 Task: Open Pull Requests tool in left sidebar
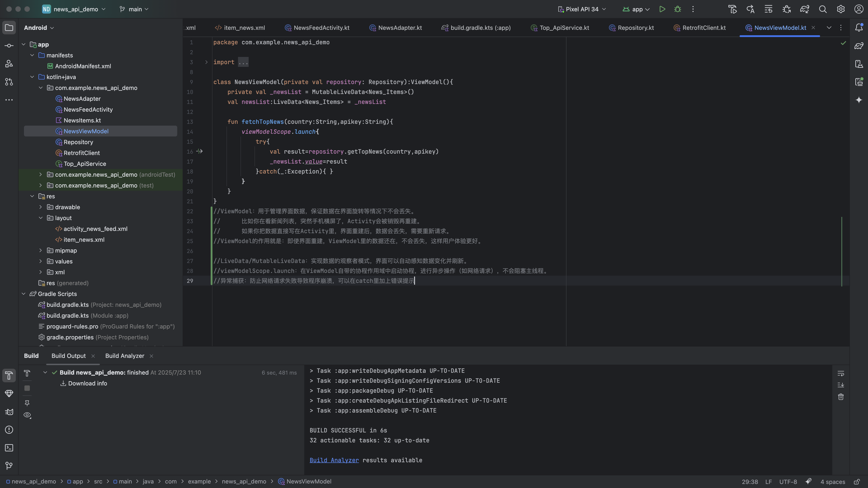(9, 82)
